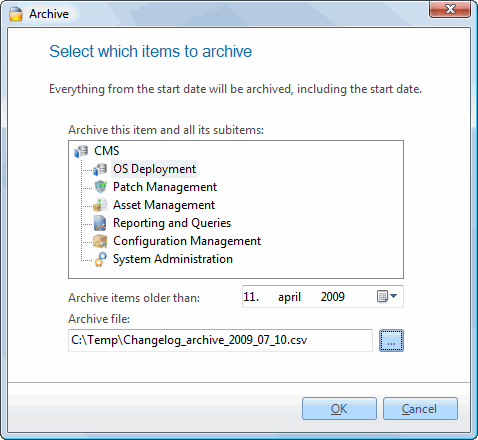Screen dimensions: 478x440
Task: Click the Asset Management package icon
Action: [x=100, y=205]
